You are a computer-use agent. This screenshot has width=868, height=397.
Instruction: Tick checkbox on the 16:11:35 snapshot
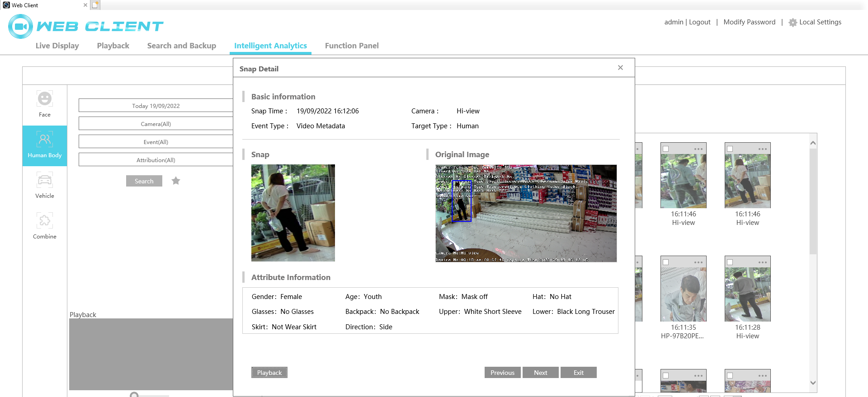pyautogui.click(x=665, y=262)
